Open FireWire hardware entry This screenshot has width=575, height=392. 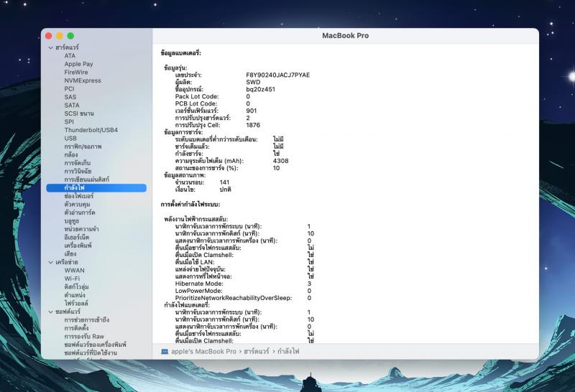(x=76, y=73)
